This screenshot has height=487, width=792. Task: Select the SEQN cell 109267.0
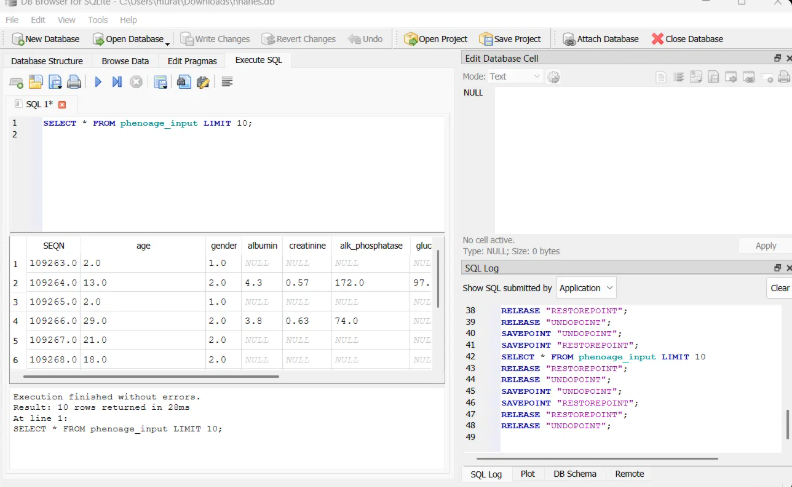point(53,340)
